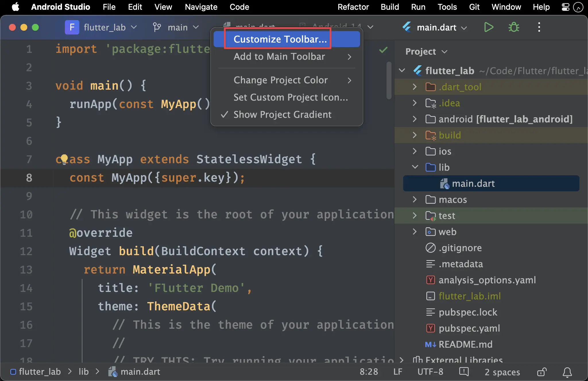Click the green Run button
This screenshot has width=588, height=381.
488,27
